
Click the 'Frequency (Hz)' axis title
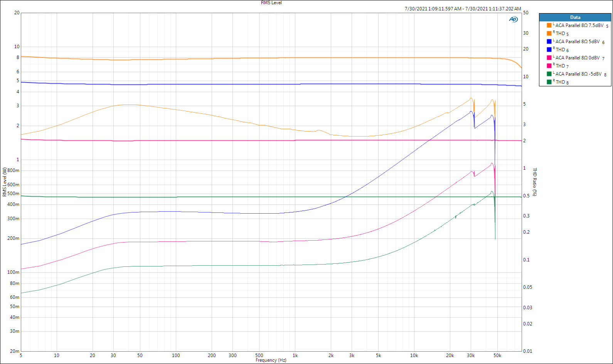pyautogui.click(x=271, y=360)
